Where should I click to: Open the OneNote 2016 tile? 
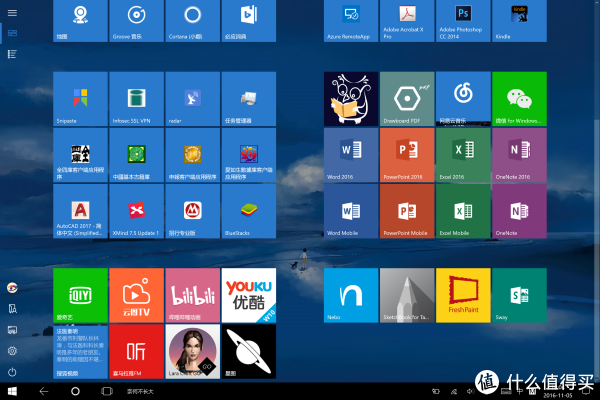click(x=519, y=155)
